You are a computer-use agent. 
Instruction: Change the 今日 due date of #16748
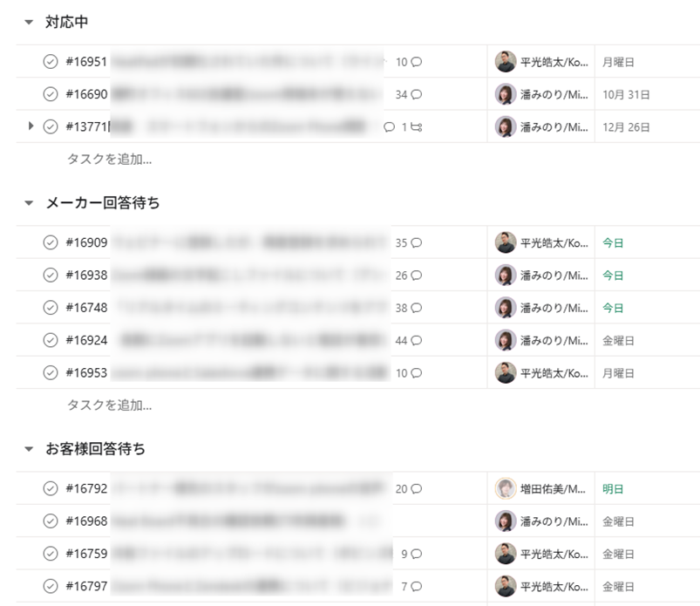point(613,308)
